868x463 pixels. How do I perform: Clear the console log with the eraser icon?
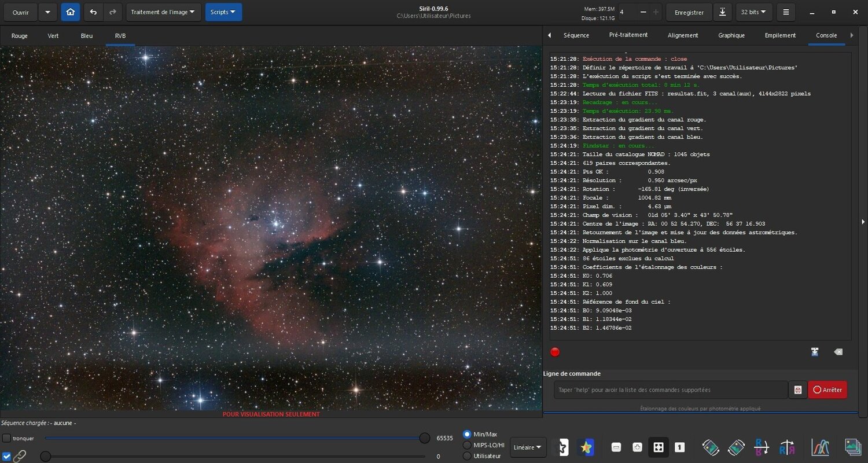837,352
